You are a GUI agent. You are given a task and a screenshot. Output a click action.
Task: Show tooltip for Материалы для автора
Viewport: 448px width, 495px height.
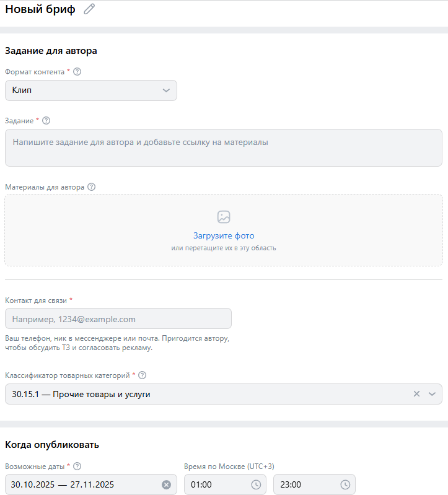click(x=91, y=187)
